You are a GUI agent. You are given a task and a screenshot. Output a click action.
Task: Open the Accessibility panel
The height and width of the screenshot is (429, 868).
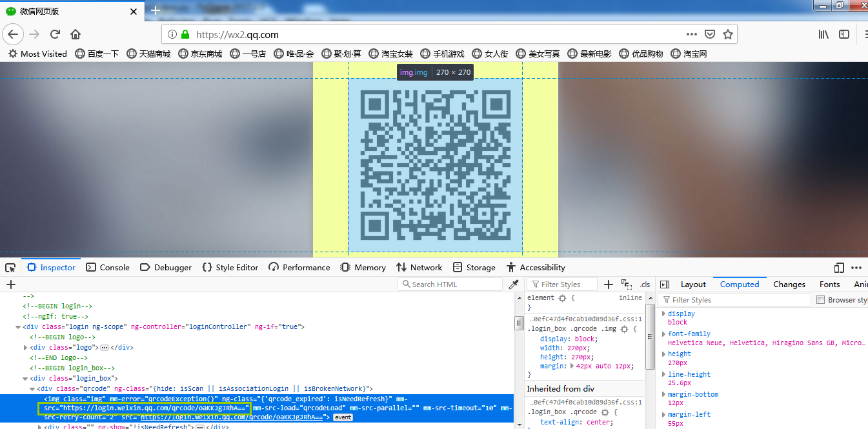coord(536,268)
